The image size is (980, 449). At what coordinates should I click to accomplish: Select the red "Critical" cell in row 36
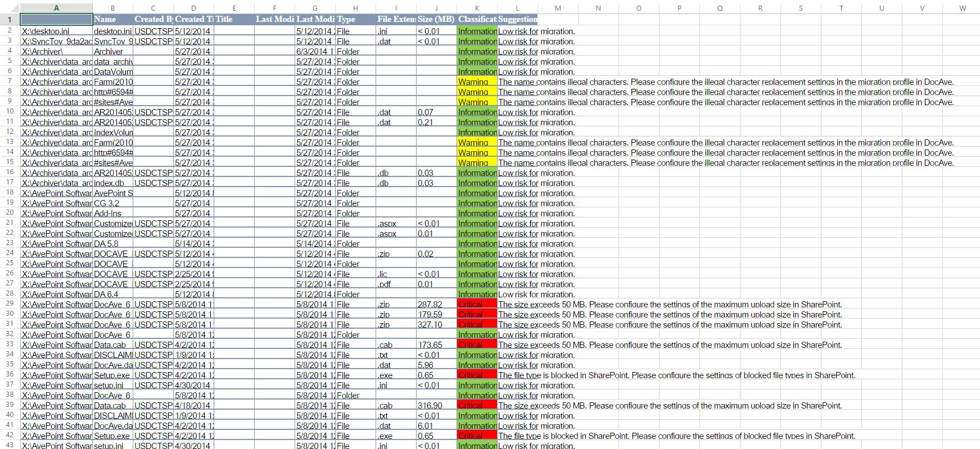point(477,375)
